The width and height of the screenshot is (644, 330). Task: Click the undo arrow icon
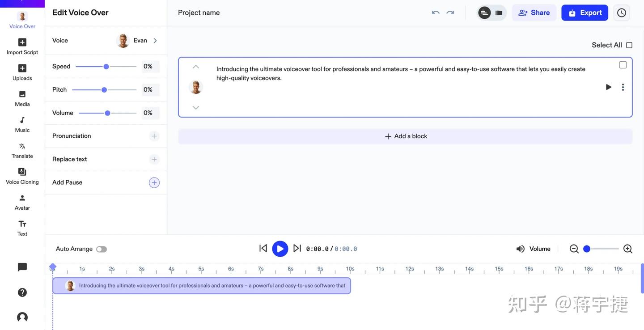(435, 13)
